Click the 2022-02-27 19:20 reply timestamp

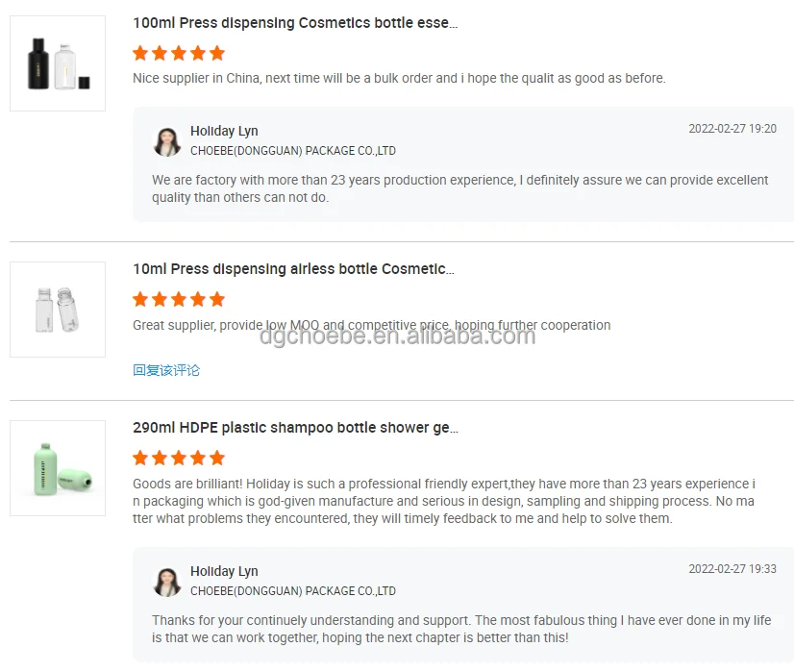[x=732, y=129]
